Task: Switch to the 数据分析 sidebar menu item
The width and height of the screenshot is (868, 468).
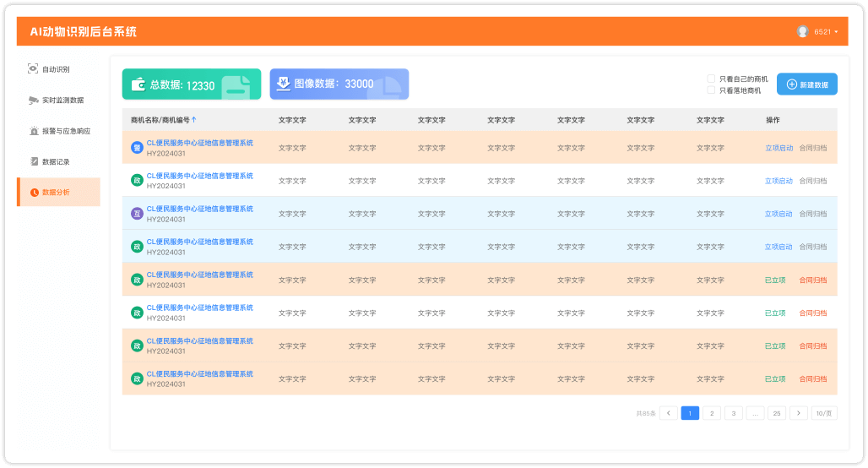Action: point(57,192)
